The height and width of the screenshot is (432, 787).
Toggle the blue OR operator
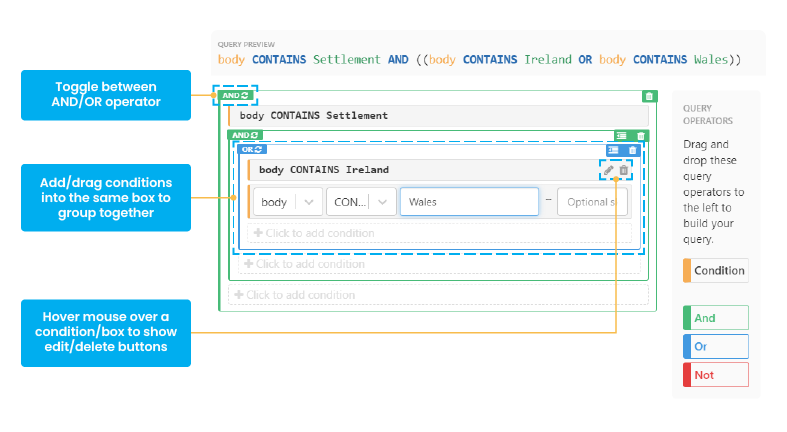252,150
